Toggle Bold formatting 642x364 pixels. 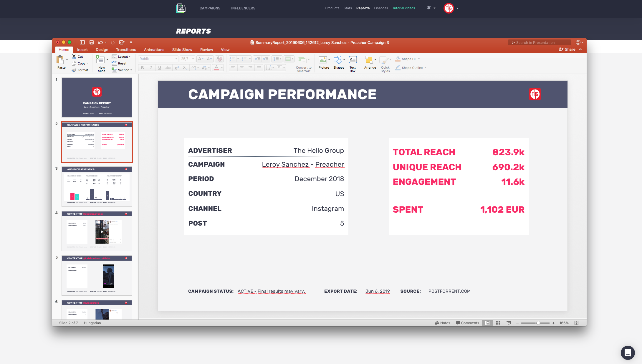143,68
